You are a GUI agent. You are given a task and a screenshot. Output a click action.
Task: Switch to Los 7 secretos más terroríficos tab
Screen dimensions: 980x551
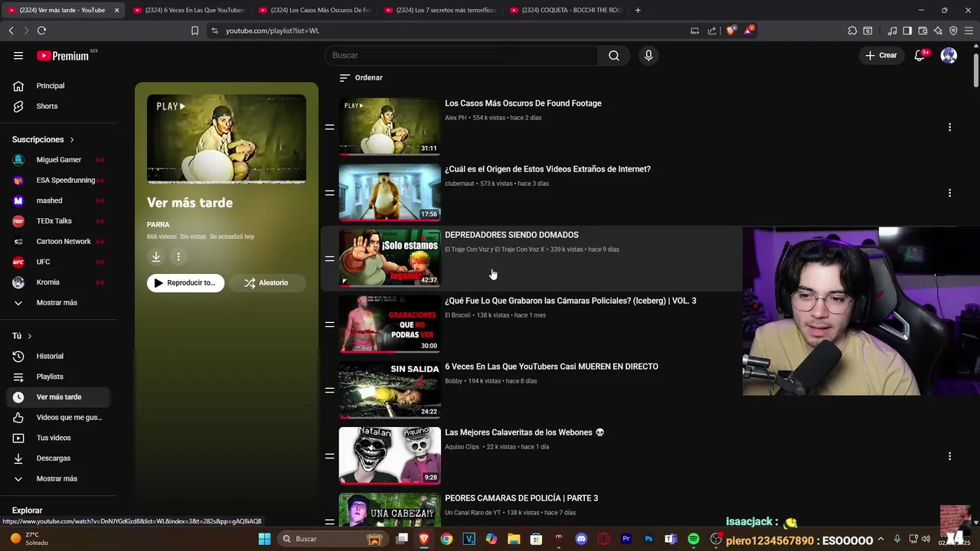[x=439, y=10]
